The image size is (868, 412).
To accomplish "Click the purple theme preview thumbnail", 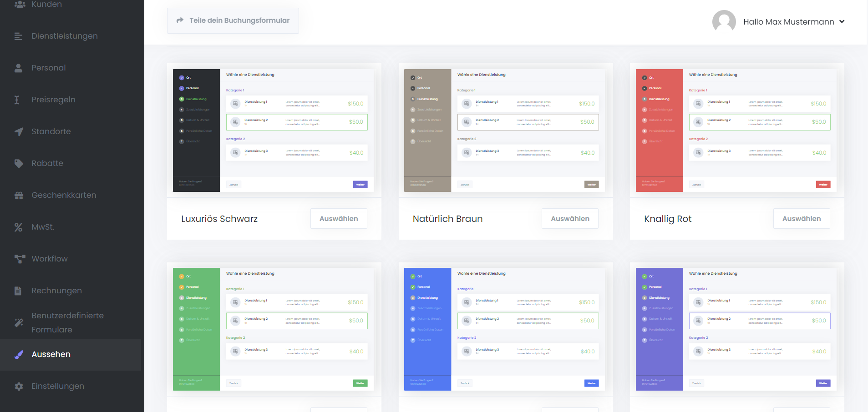I will (736, 329).
